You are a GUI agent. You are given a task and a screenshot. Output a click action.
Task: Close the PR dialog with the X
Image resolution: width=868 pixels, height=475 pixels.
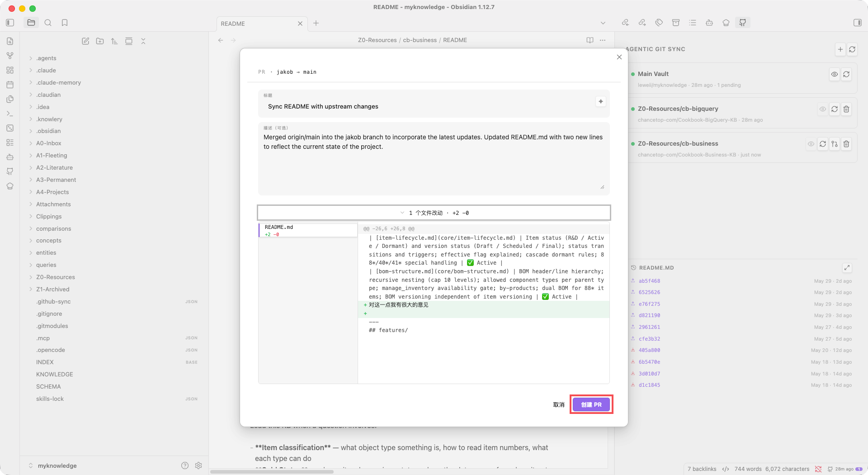619,57
